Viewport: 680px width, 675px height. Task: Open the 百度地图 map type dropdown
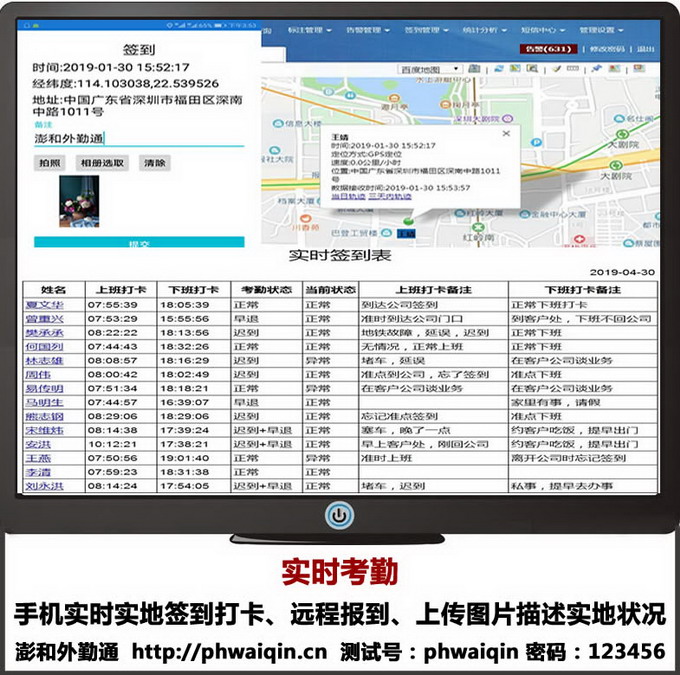(430, 69)
